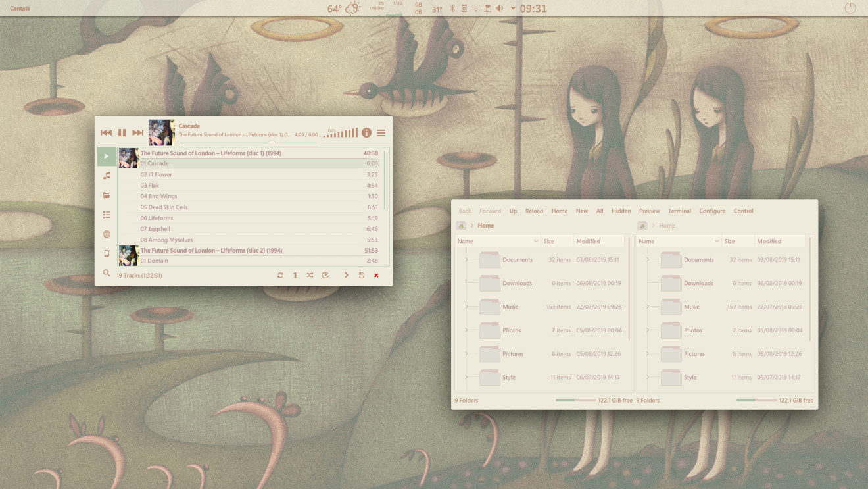The width and height of the screenshot is (868, 489).
Task: Select track 06 Lifeforms
Action: (249, 218)
